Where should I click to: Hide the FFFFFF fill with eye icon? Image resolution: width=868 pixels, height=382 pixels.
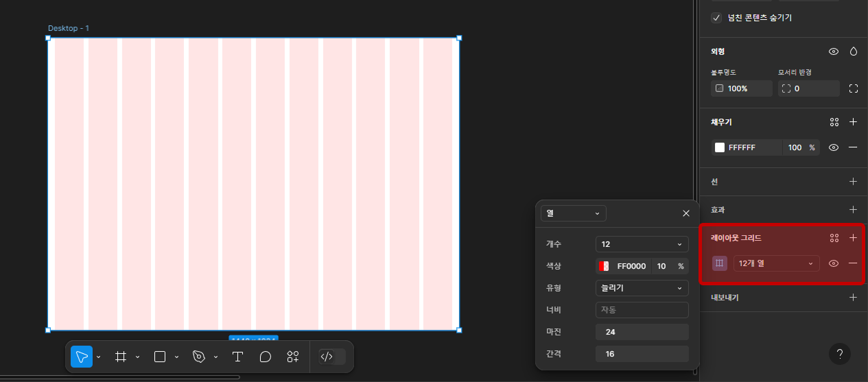(834, 147)
